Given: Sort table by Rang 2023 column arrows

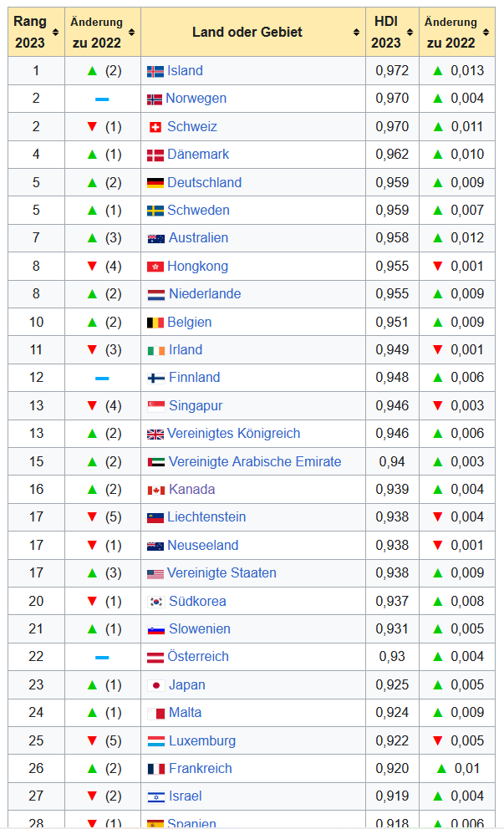Looking at the screenshot, I should point(55,33).
